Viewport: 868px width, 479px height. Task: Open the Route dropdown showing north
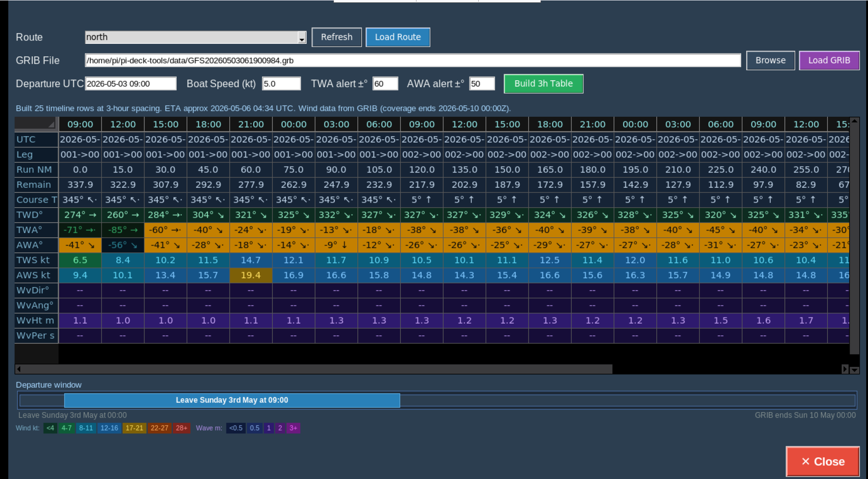click(196, 37)
